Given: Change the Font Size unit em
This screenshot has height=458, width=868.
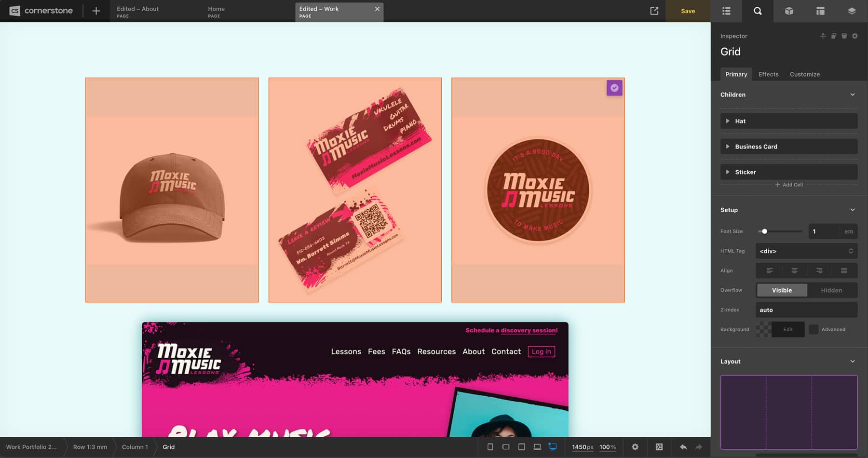Looking at the screenshot, I should coord(849,231).
